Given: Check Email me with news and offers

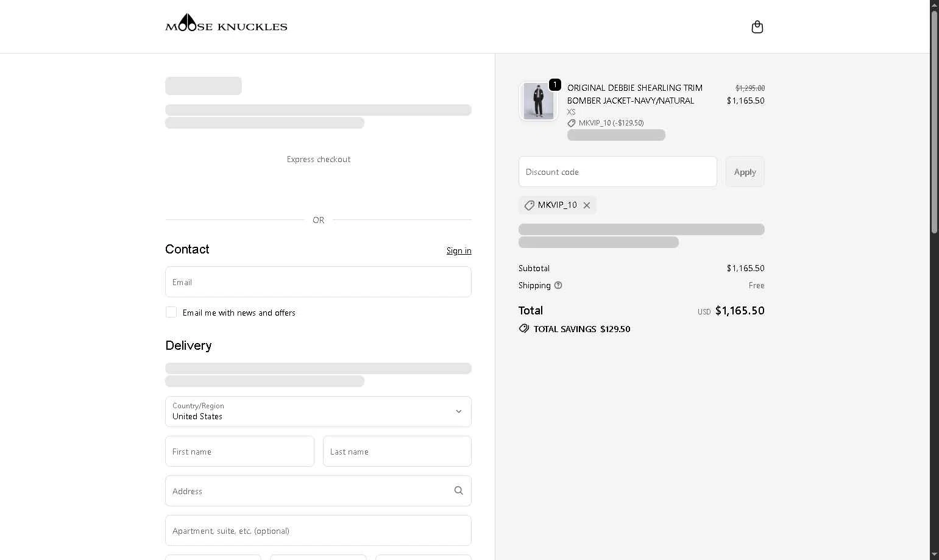Looking at the screenshot, I should pos(171,312).
